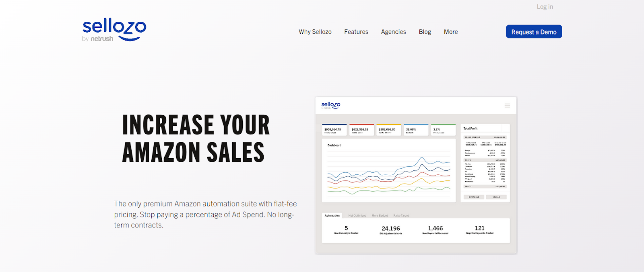Click the Log in link

[x=545, y=7]
